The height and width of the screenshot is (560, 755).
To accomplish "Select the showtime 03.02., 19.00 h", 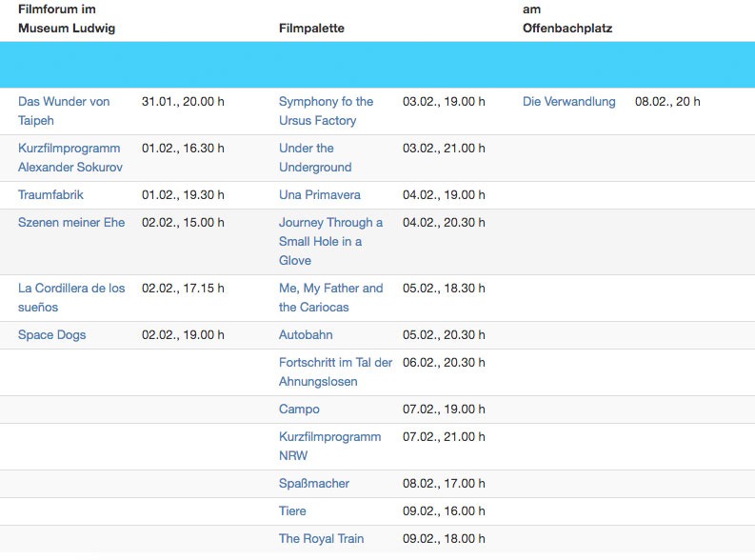I will click(x=444, y=102).
